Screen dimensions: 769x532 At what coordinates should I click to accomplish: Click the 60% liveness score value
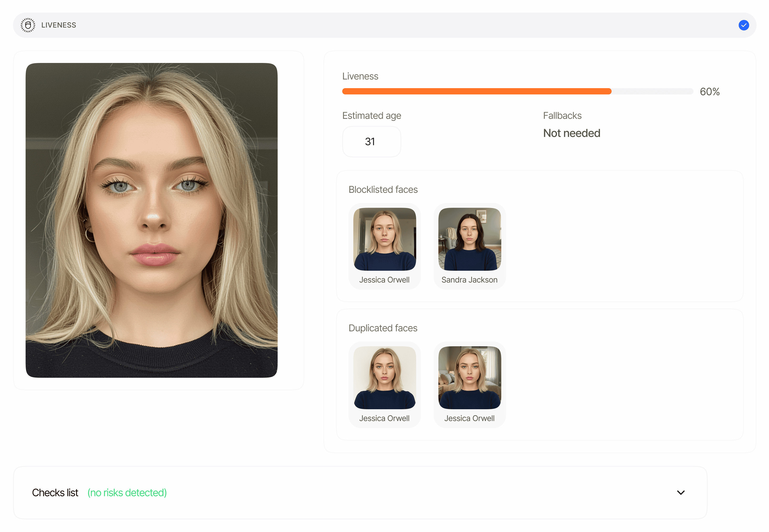click(709, 92)
